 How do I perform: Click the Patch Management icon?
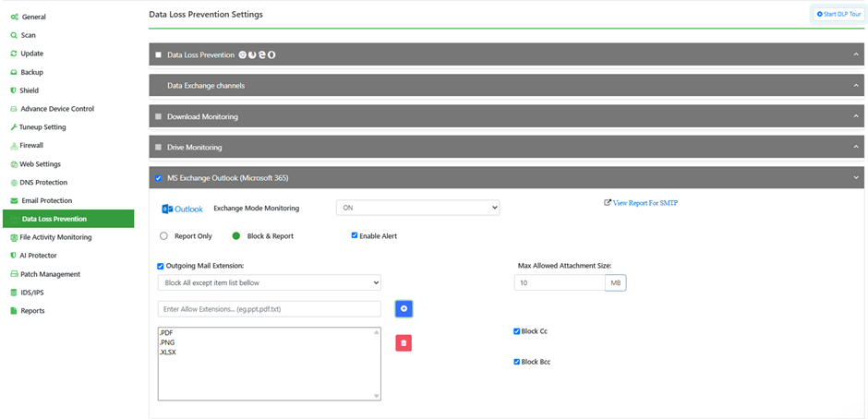(x=14, y=274)
